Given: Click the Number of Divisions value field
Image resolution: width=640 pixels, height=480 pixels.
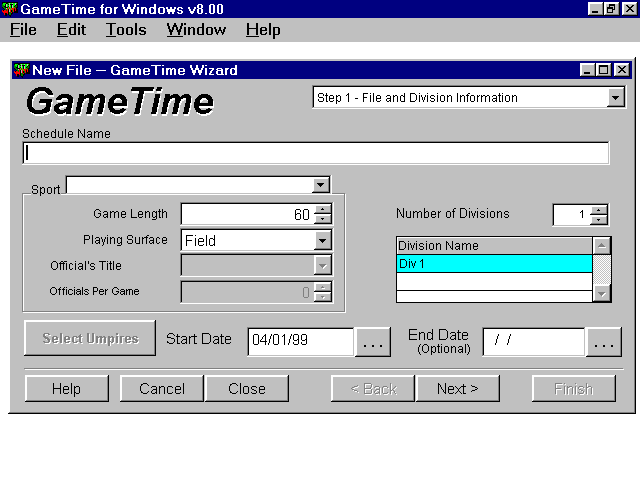Looking at the screenshot, I should point(572,215).
